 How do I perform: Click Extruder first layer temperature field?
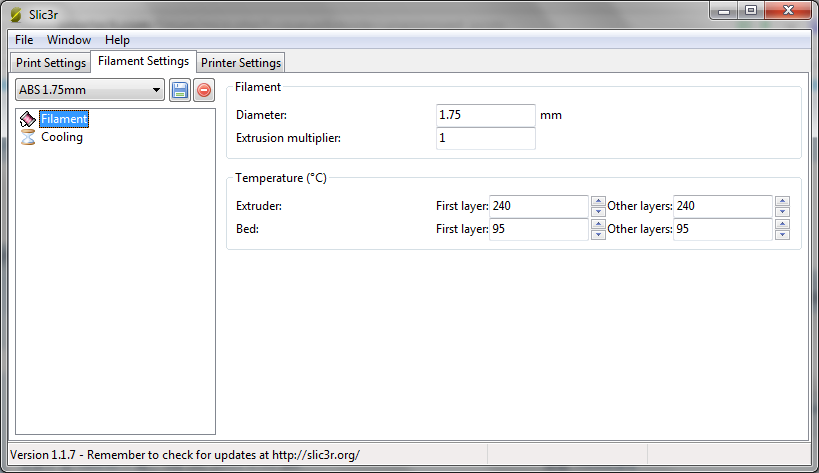click(x=539, y=206)
